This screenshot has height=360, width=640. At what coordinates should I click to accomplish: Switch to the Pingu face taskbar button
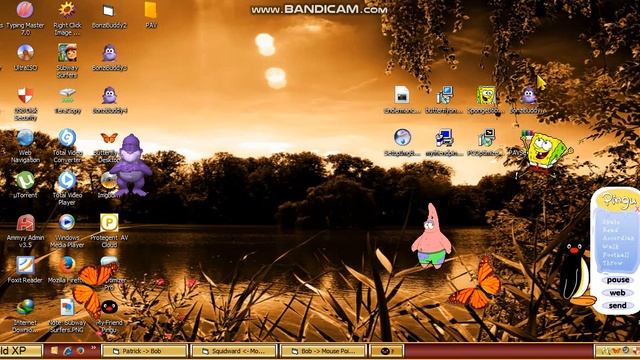pos(387,351)
